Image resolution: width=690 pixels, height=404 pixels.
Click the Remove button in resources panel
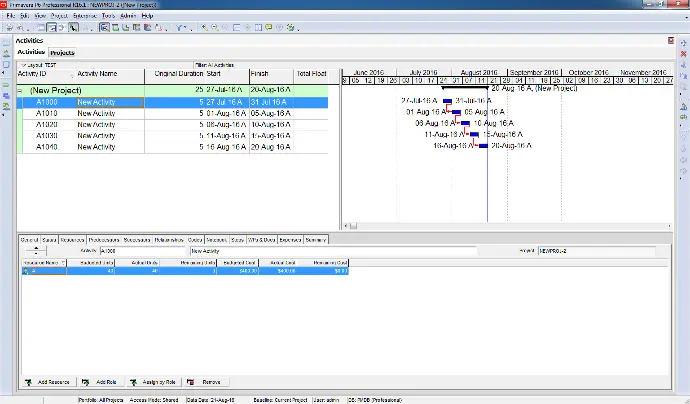click(x=206, y=382)
